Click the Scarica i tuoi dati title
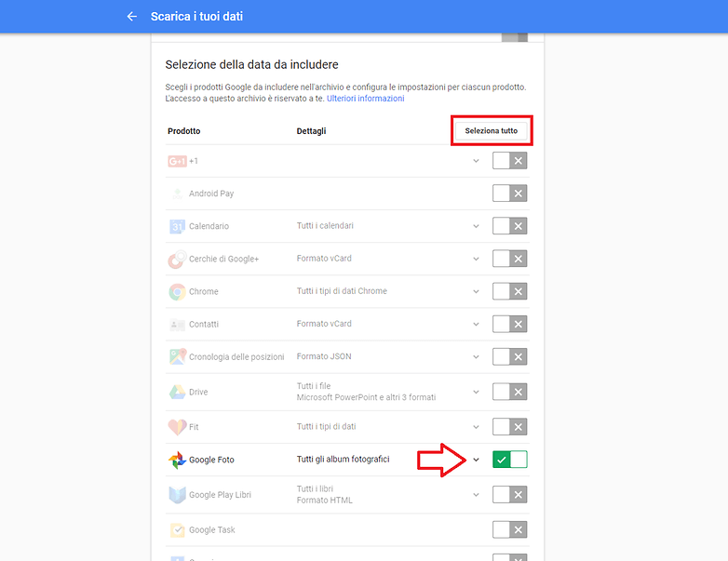728x561 pixels. click(x=196, y=17)
